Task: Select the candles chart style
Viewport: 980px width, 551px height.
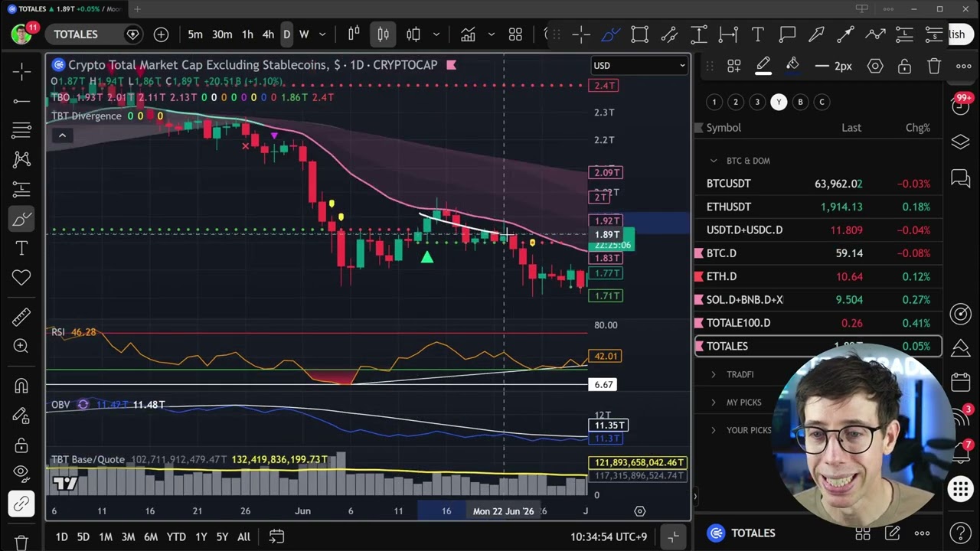Action: pos(383,34)
